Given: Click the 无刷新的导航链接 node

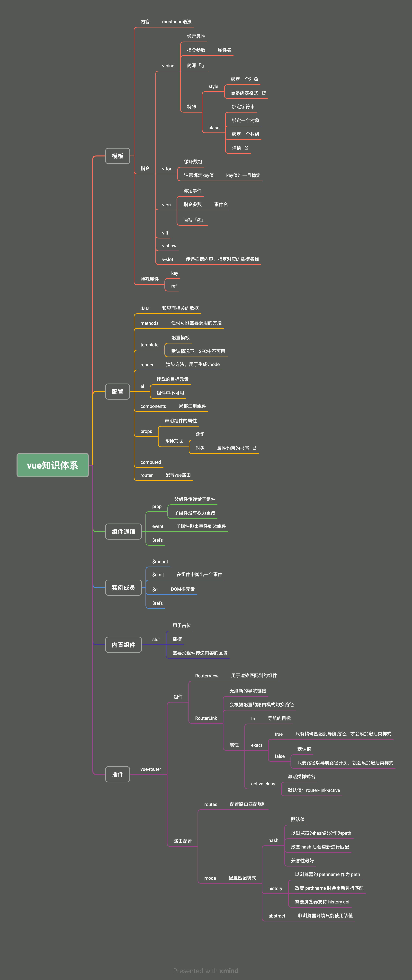Looking at the screenshot, I should point(248,691).
